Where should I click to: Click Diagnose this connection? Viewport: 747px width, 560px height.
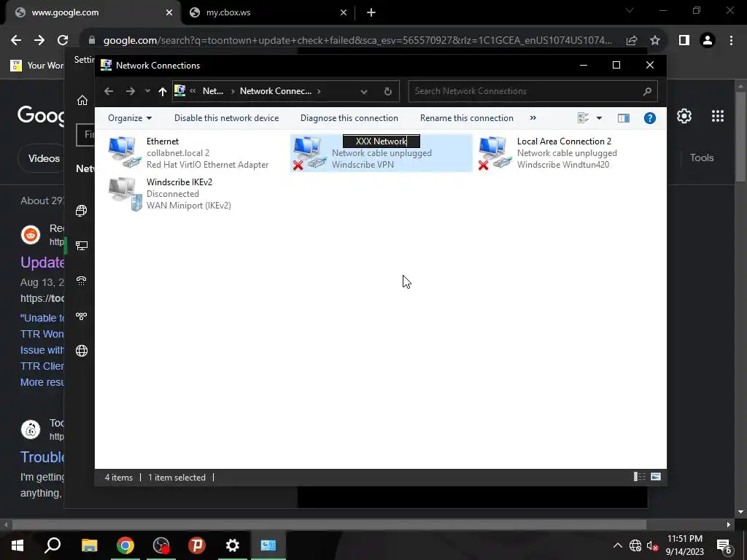349,118
